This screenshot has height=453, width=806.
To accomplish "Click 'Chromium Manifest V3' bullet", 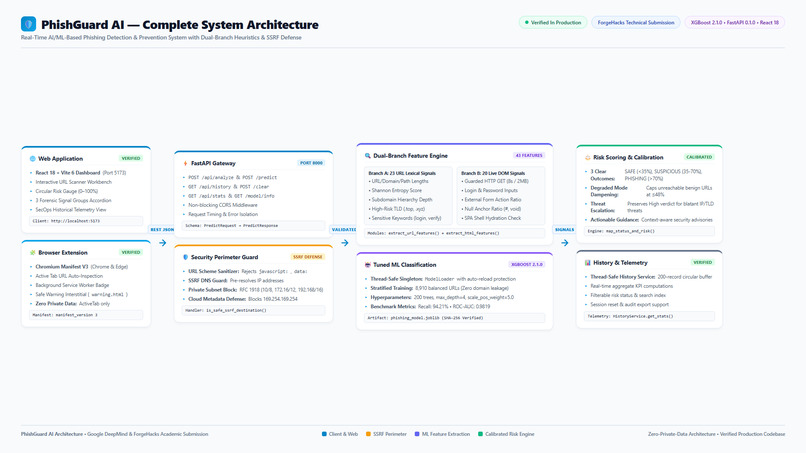I will tap(81, 267).
